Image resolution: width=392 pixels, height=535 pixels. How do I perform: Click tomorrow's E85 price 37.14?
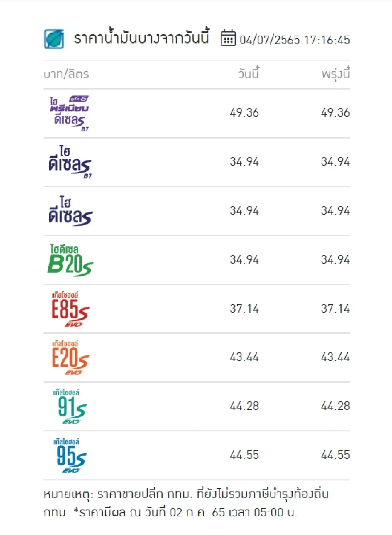point(335,309)
